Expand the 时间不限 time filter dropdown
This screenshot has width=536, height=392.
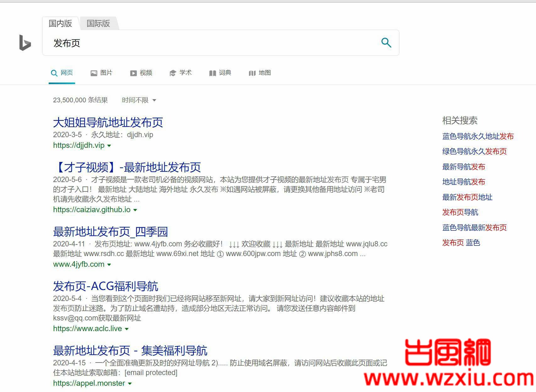click(139, 100)
